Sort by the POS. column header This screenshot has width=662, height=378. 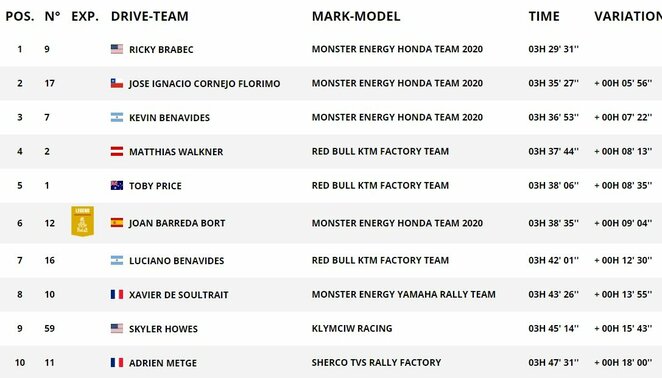[20, 16]
